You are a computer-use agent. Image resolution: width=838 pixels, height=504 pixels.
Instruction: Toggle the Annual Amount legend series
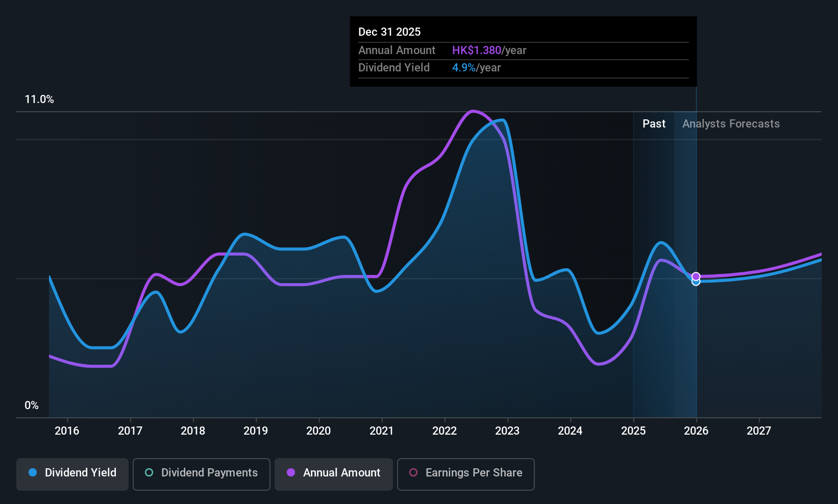(334, 474)
